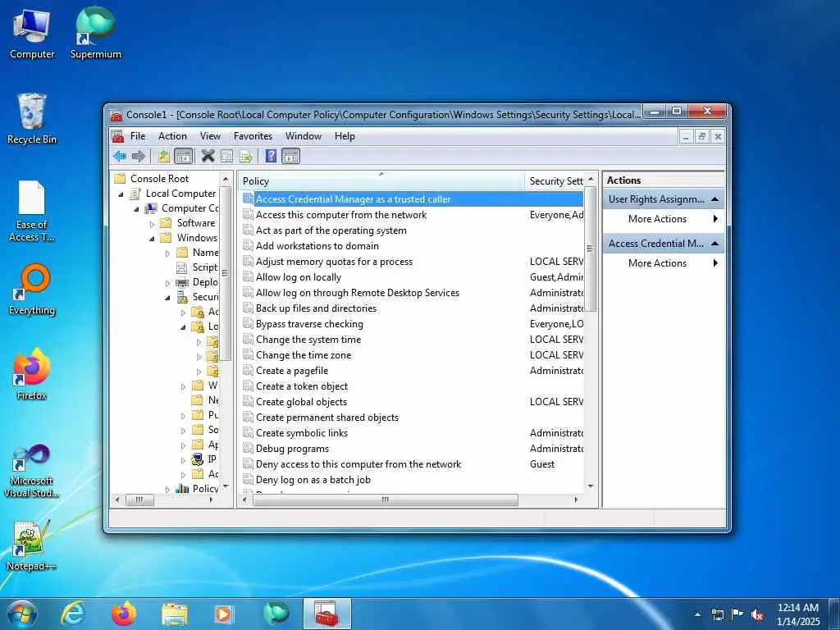This screenshot has width=840, height=630.
Task: Toggle the Show/Hide Action Pane button
Action: [291, 157]
